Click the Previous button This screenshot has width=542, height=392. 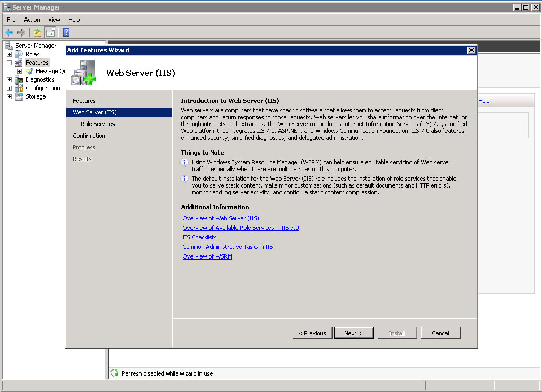tap(312, 333)
